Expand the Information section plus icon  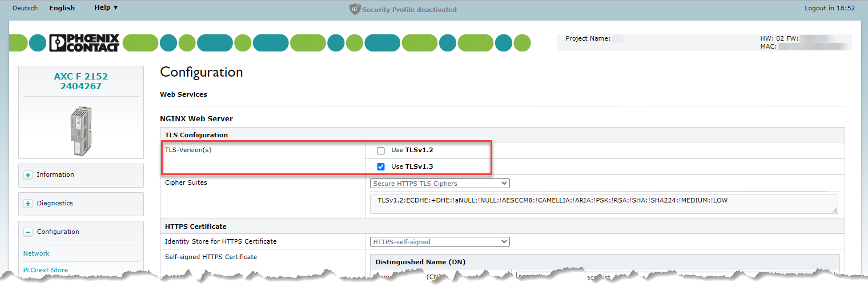pyautogui.click(x=28, y=175)
